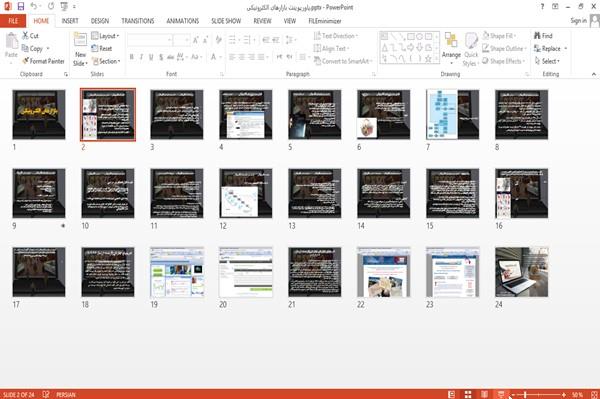The width and height of the screenshot is (600, 399).
Task: Start Slide Show from status bar icon
Action: coord(501,394)
